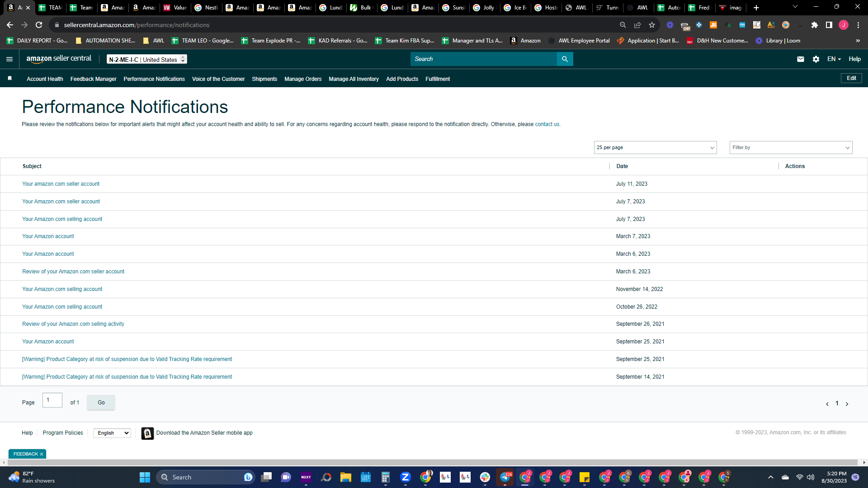This screenshot has width=868, height=488.
Task: Open the July 11, 2023 seller account notification
Action: click(x=61, y=184)
